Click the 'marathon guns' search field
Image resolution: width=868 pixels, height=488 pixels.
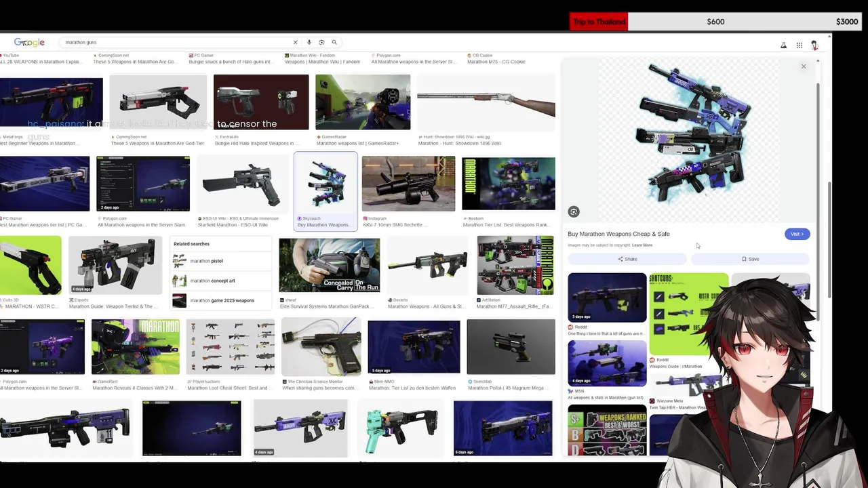tap(176, 42)
